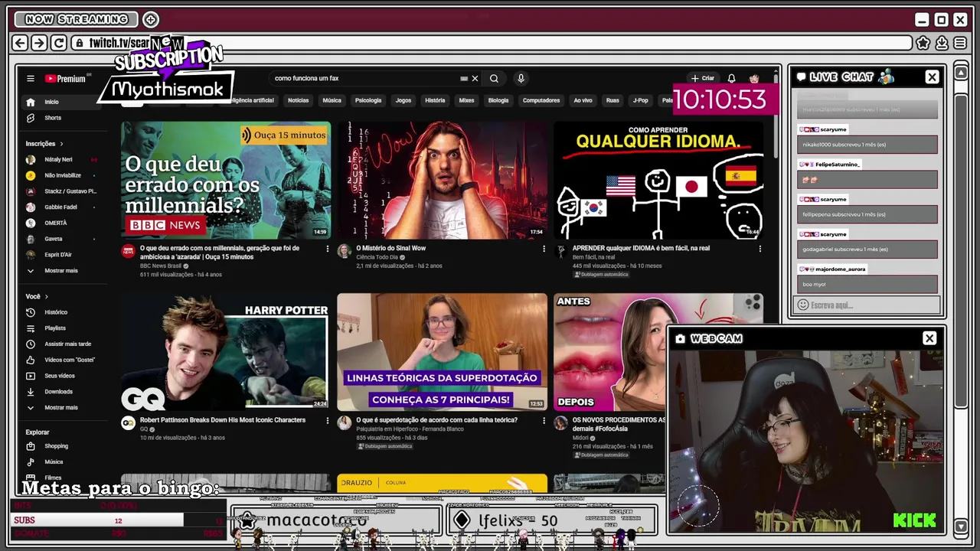Add a new tab with plus icon
The width and height of the screenshot is (980, 551).
(151, 19)
